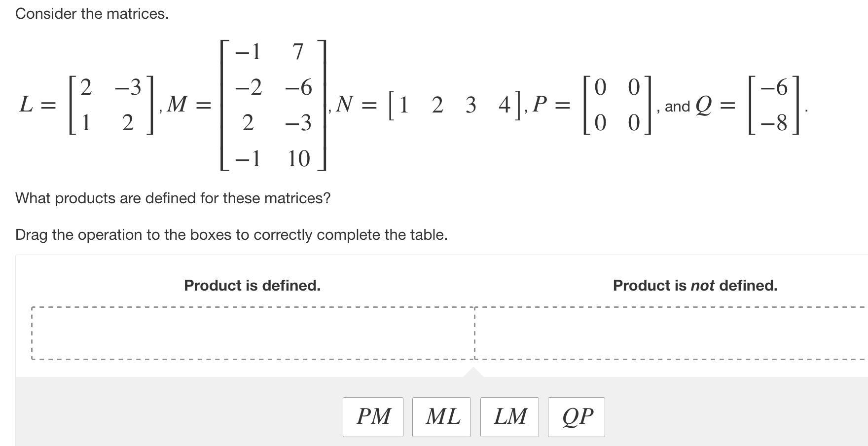Select the PM operation tile
868x446 pixels.
[373, 417]
